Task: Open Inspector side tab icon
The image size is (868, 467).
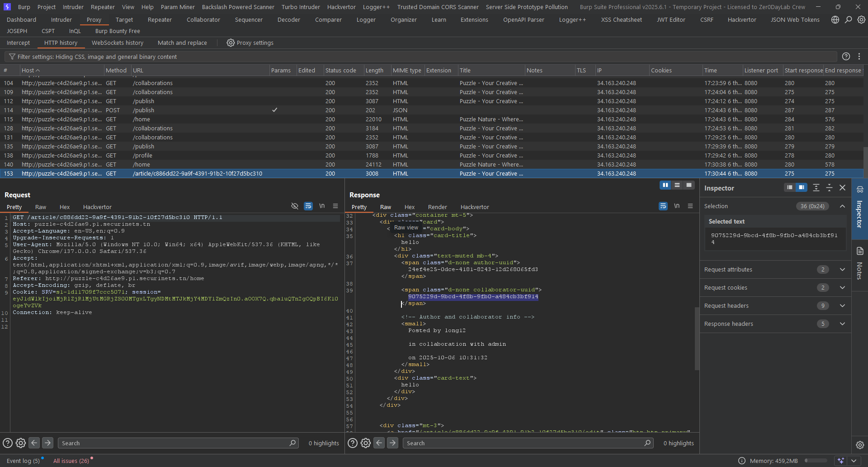Action: point(860,190)
